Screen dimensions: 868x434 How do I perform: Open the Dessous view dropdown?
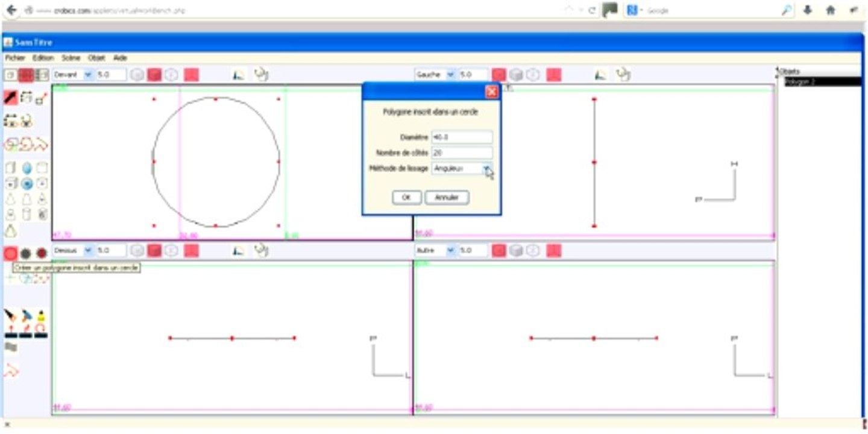coord(88,250)
